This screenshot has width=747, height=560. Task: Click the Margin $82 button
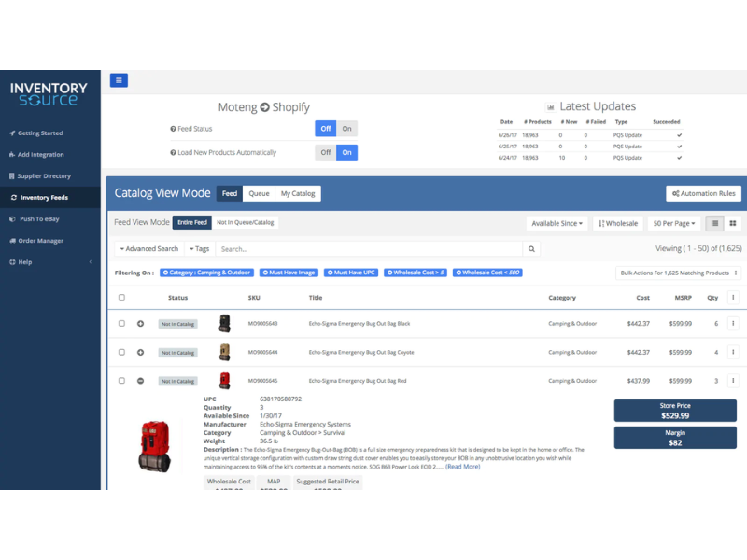click(x=675, y=438)
